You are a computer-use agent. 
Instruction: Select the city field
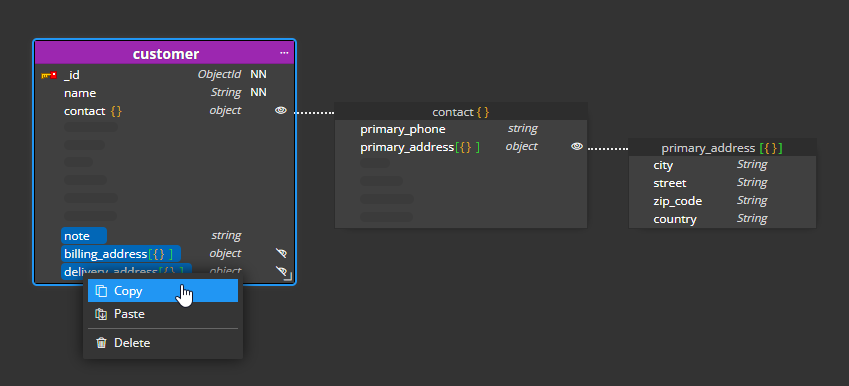[722, 165]
